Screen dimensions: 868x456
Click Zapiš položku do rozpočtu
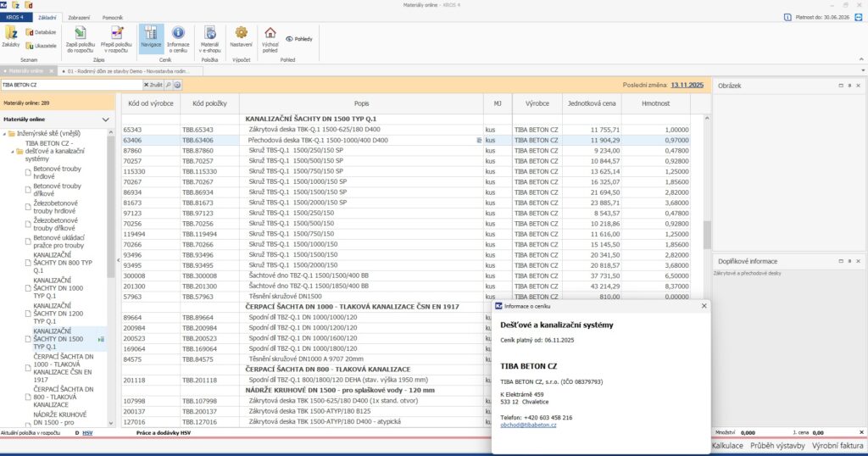point(81,39)
